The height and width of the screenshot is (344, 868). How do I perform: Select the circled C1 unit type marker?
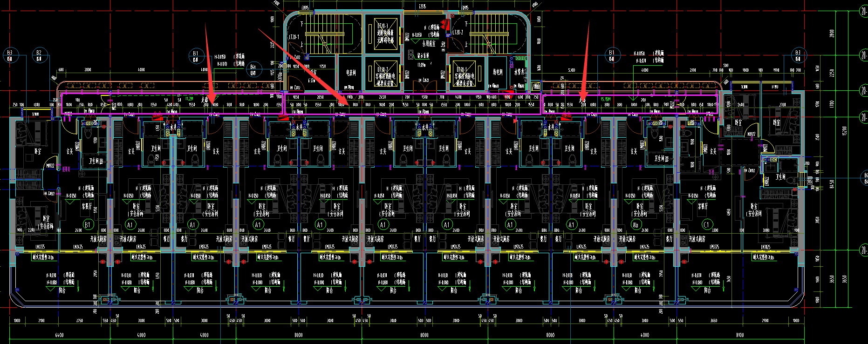706,224
